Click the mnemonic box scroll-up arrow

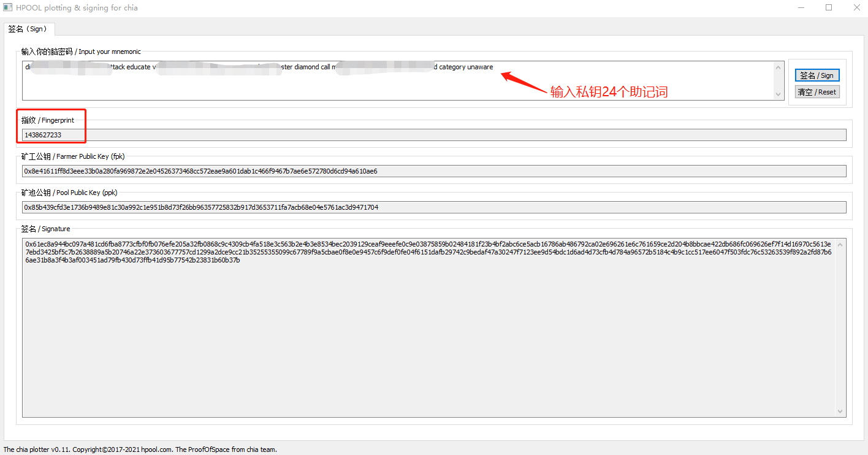pos(779,67)
